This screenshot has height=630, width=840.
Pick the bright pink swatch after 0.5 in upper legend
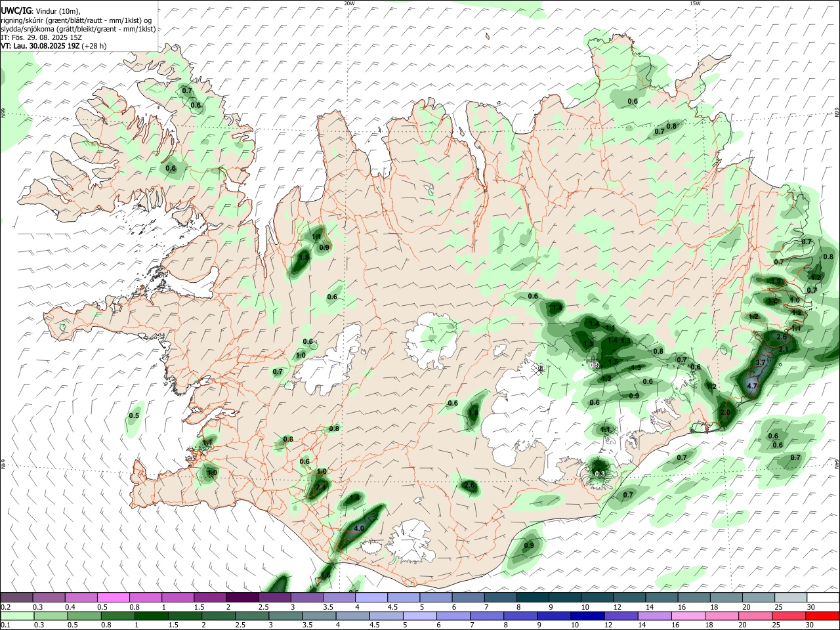[x=113, y=597]
